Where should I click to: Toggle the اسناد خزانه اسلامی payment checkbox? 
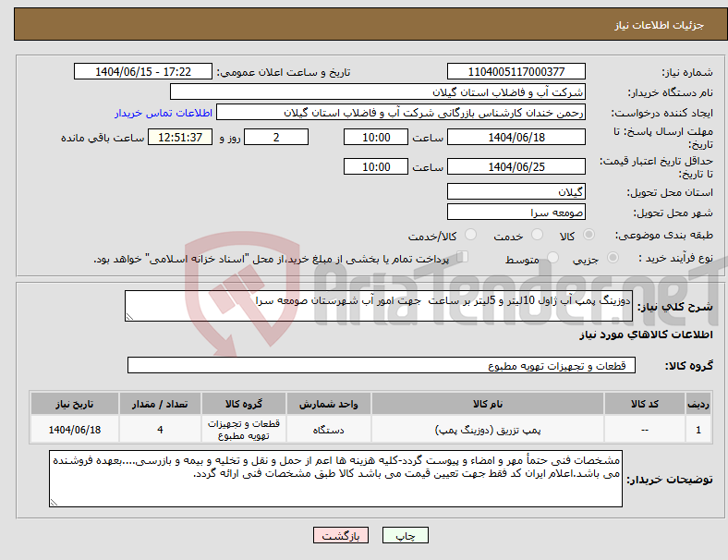click(x=462, y=257)
